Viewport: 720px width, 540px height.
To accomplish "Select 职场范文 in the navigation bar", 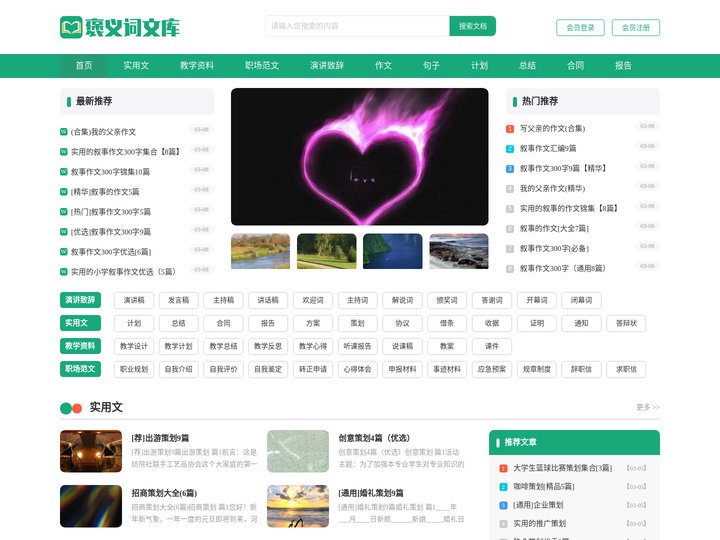I will pyautogui.click(x=262, y=66).
